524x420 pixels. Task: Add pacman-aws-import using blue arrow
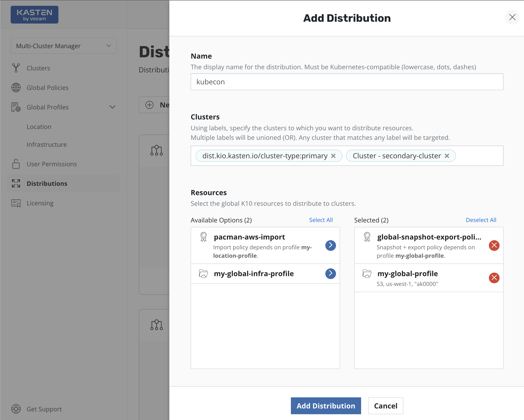(330, 246)
